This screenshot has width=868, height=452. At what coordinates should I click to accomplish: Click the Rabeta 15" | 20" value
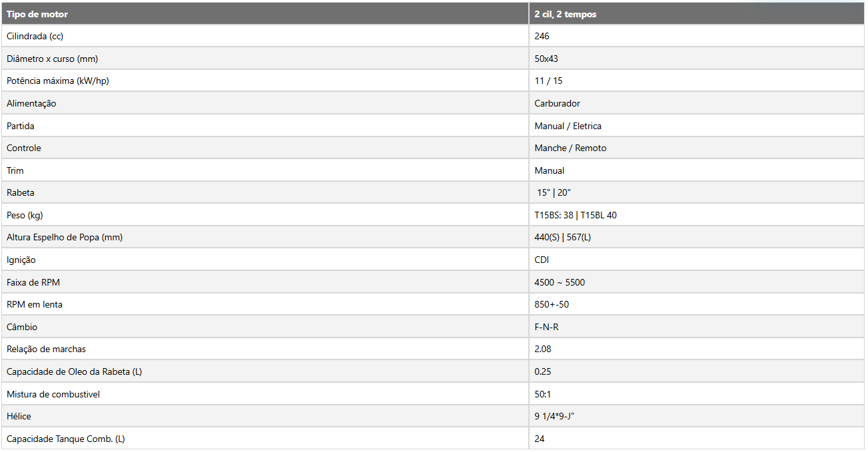tap(554, 192)
